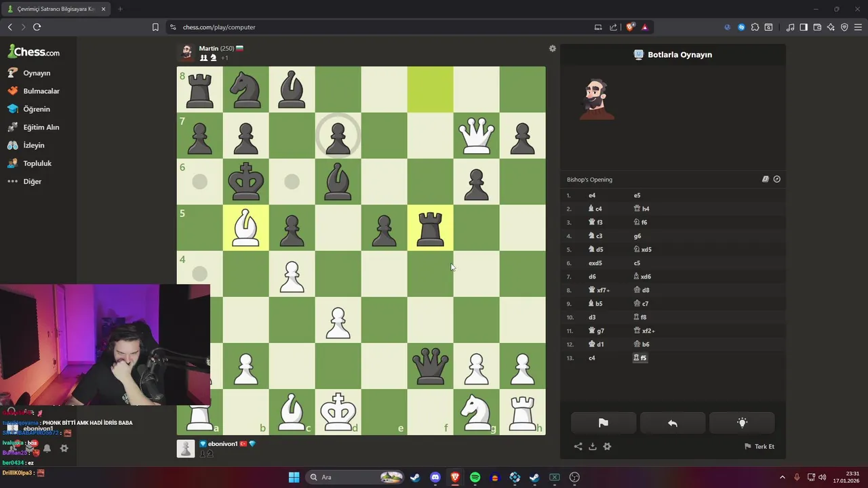Open the browser extensions puzzle icon
868x488 pixels.
tap(755, 27)
